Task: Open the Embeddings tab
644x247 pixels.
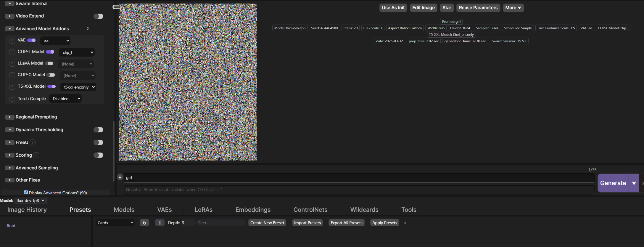Action: pos(253,210)
